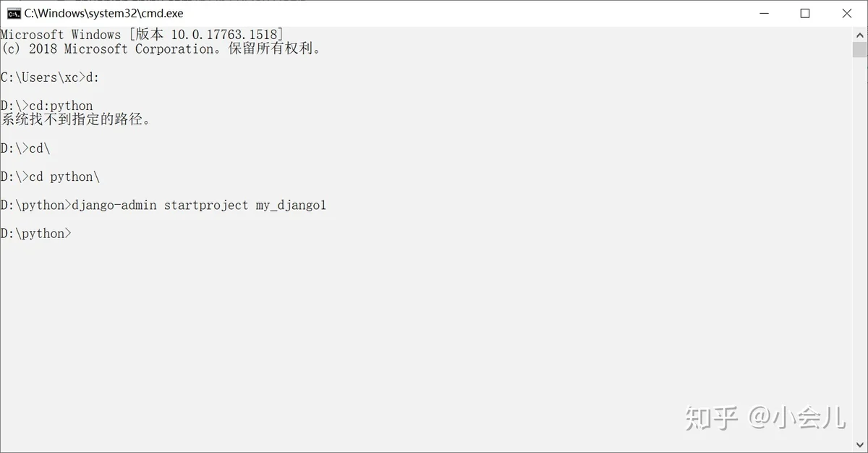The height and width of the screenshot is (453, 868).
Task: Close the command prompt window
Action: (846, 13)
